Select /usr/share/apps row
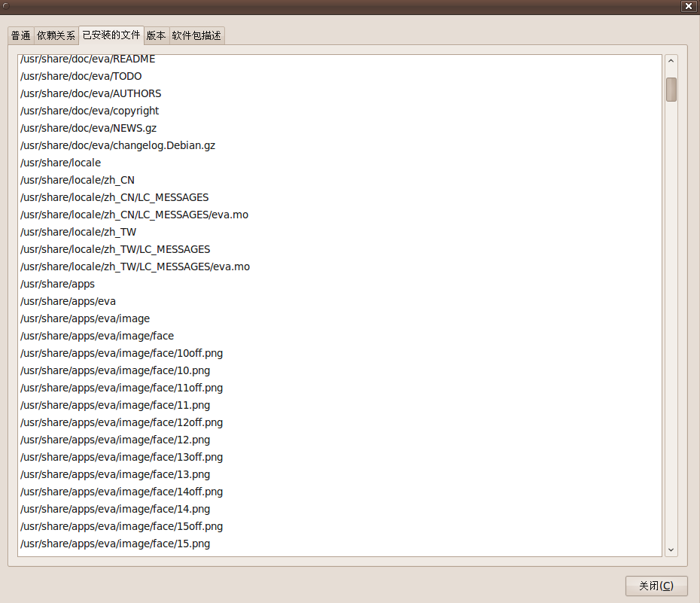700x603 pixels. click(339, 285)
